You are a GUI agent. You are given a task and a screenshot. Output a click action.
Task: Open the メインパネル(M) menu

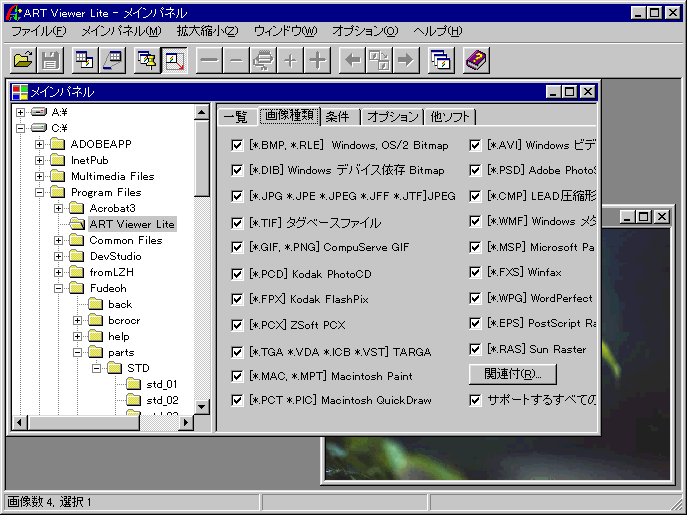[x=122, y=31]
